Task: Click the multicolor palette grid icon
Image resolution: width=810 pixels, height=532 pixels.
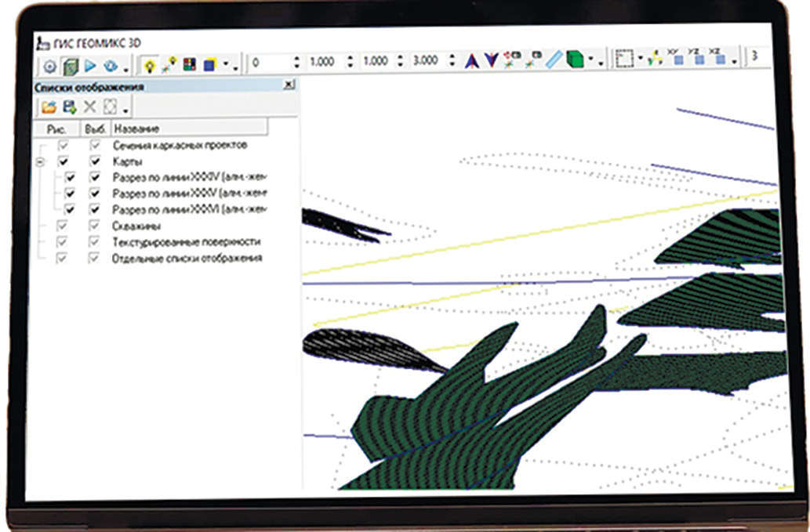Action: pos(189,63)
